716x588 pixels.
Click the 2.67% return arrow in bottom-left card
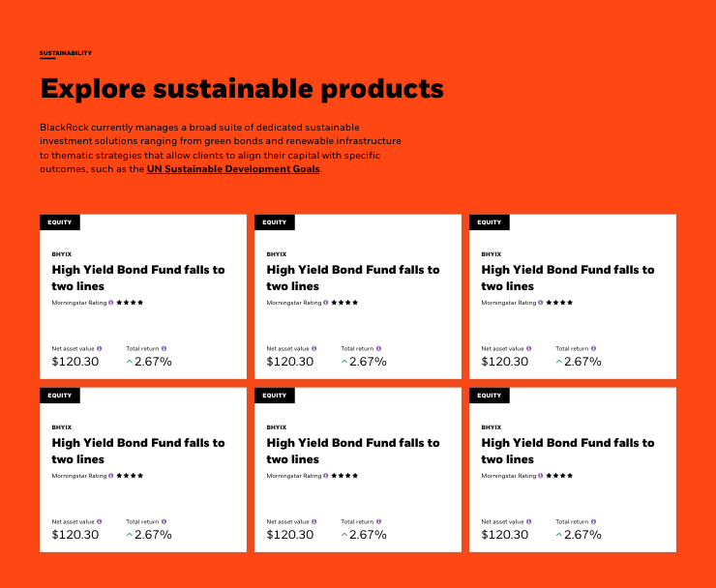130,535
